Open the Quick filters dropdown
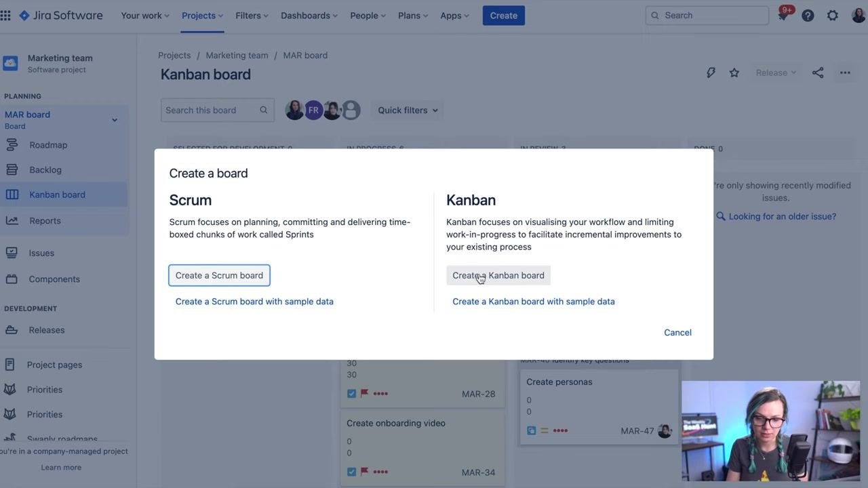Screen dimensions: 868x488 click(408, 110)
